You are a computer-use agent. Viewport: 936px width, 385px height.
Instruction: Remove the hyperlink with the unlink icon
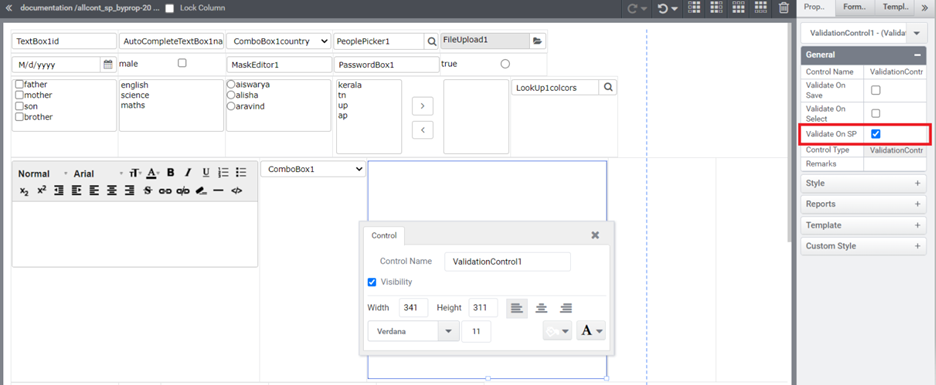(x=183, y=190)
